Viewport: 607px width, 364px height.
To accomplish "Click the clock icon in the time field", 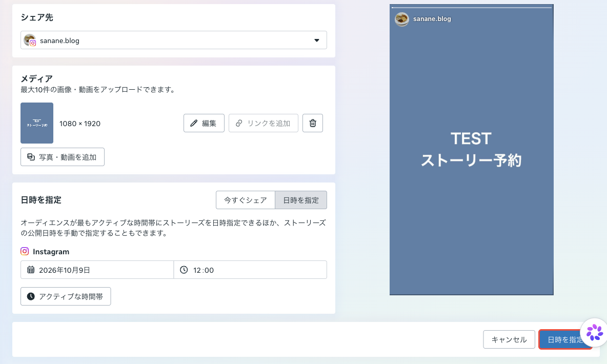I will click(x=184, y=270).
